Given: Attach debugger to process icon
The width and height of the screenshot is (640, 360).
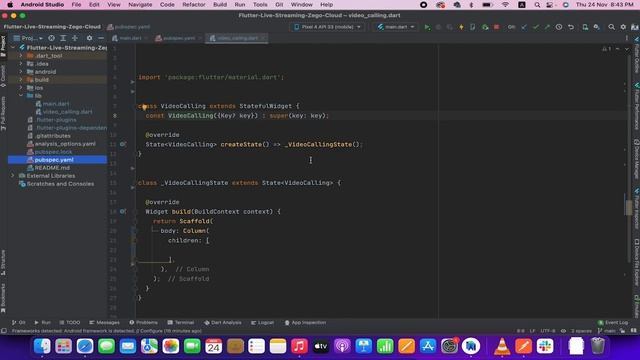Looking at the screenshot, I should (x=484, y=27).
